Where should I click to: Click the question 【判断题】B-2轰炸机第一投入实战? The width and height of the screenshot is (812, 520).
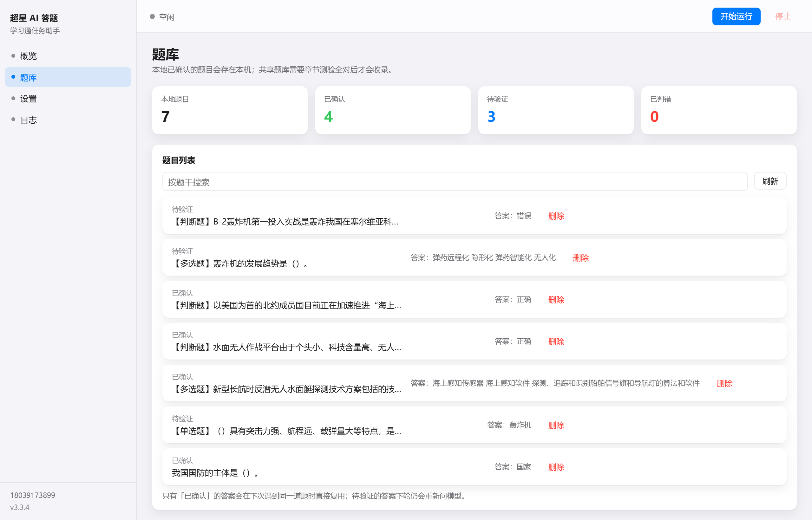pyautogui.click(x=285, y=222)
